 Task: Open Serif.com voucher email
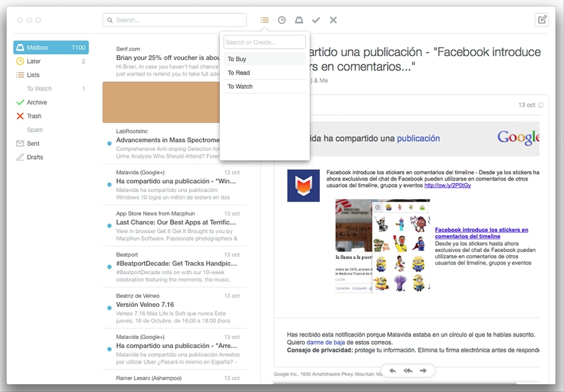click(x=161, y=61)
